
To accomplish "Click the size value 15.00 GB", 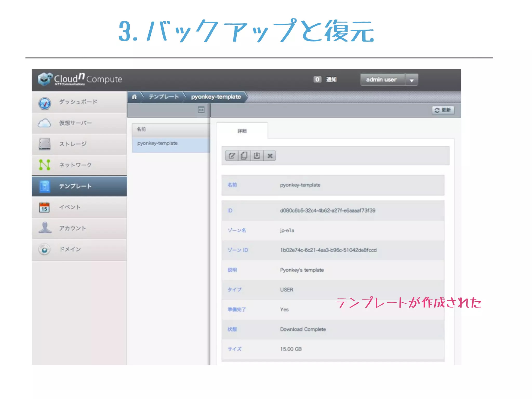I will tap(291, 349).
